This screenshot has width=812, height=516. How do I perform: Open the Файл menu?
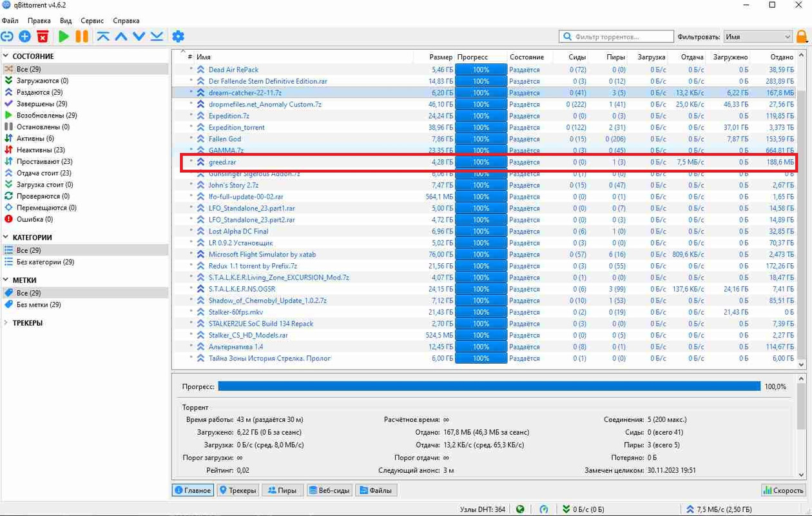[x=10, y=21]
